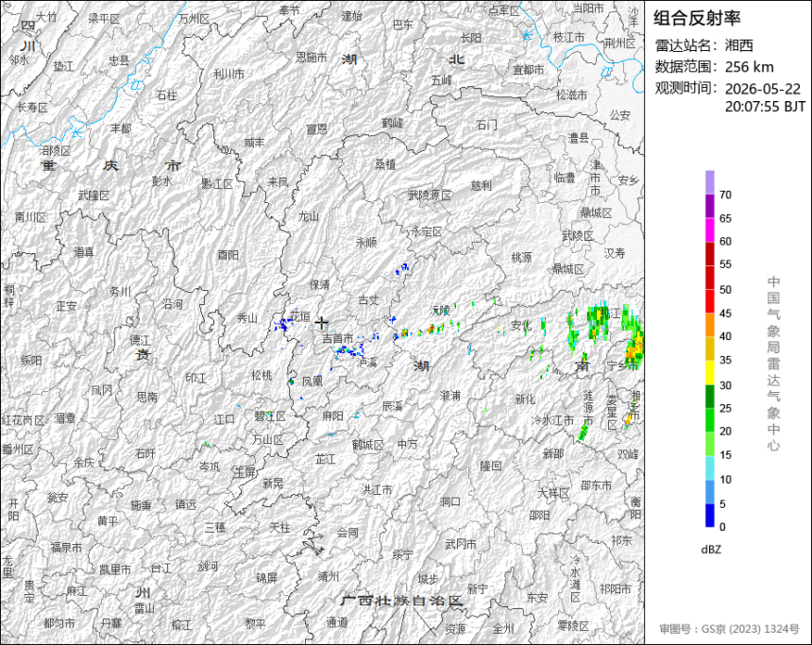Click the legend value 70
Screen dimensions: 812x645
725,195
